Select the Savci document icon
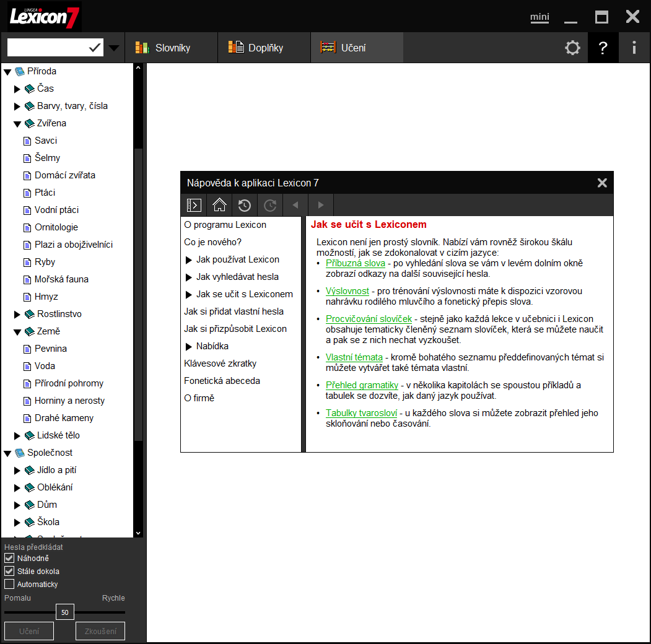Viewport: 651px width, 644px height. click(x=27, y=141)
